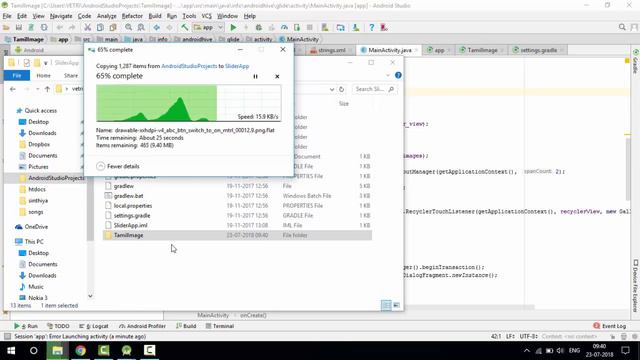Click the Paste icon in toolbar
The width and height of the screenshot is (640, 360).
pos(113,27)
